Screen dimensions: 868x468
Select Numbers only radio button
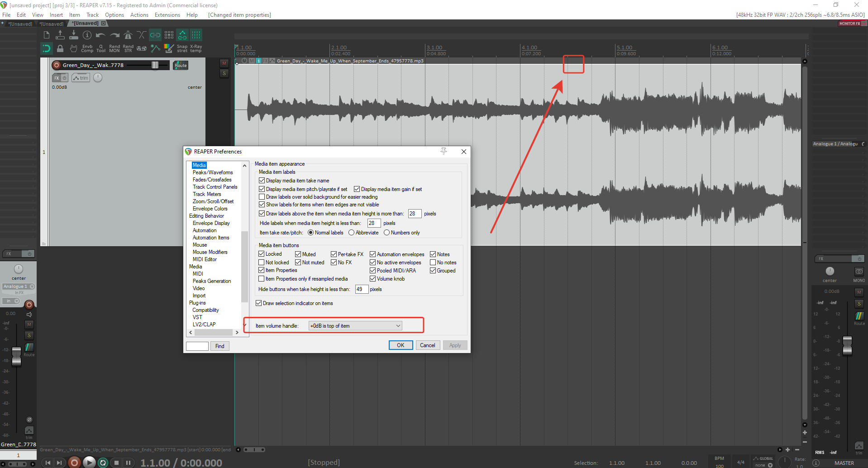pos(386,233)
